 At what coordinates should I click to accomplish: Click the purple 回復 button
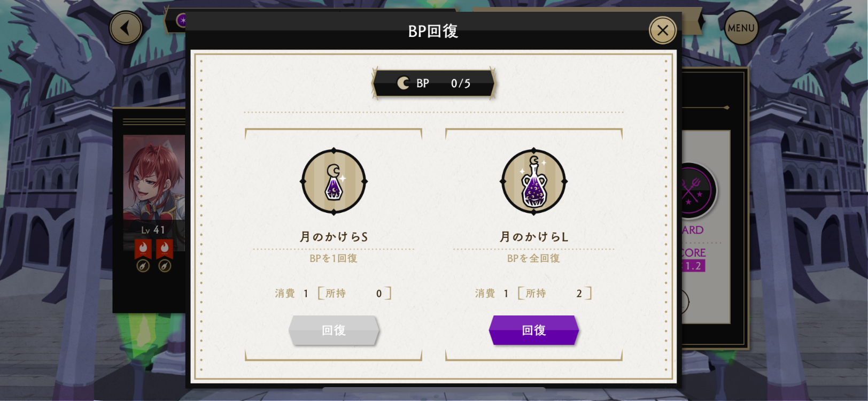(x=534, y=330)
